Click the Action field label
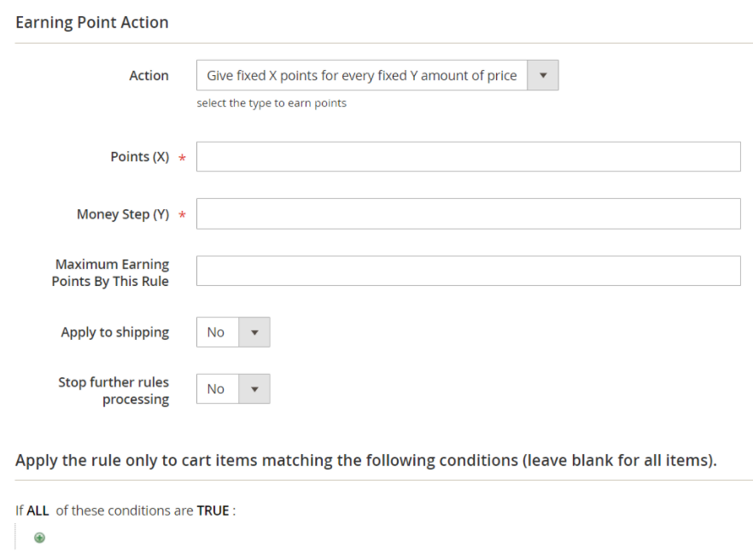This screenshot has height=560, width=753. coord(149,75)
